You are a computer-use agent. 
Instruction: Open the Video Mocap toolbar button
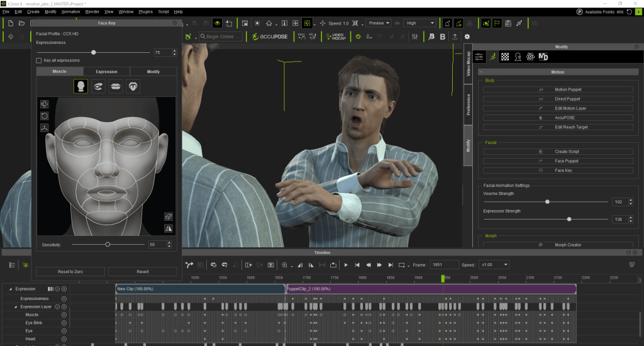[336, 36]
